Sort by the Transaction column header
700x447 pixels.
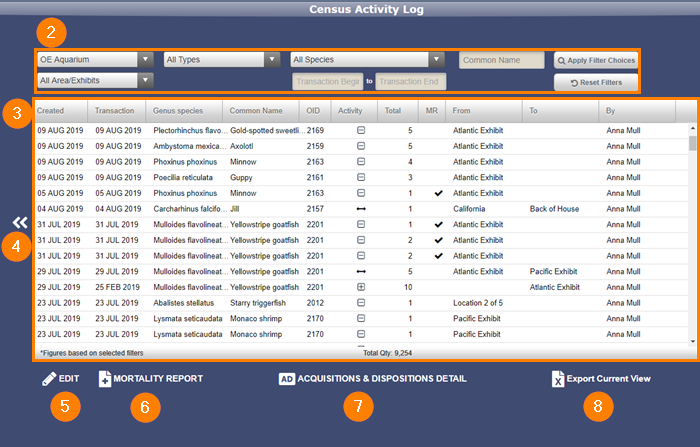tap(117, 111)
